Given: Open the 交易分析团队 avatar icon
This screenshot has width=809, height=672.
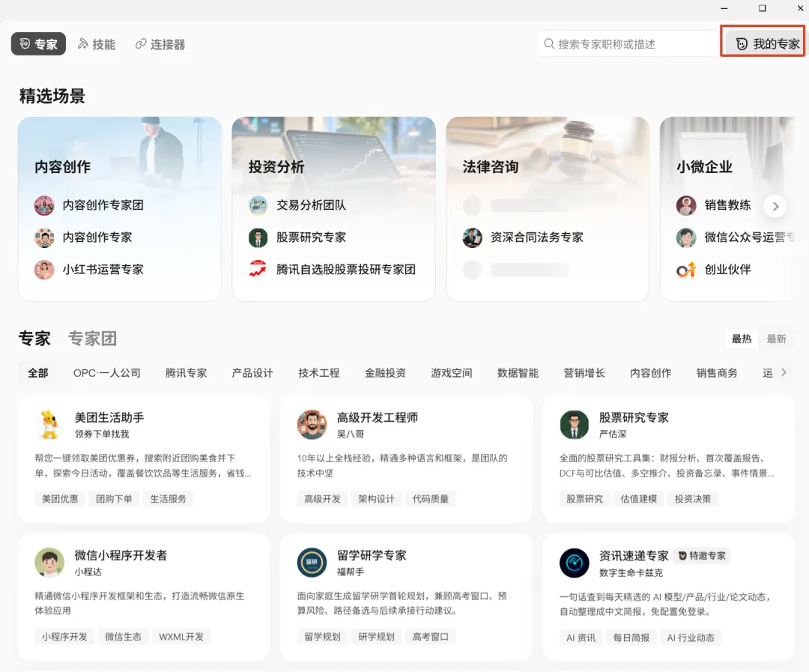Looking at the screenshot, I should pyautogui.click(x=258, y=205).
